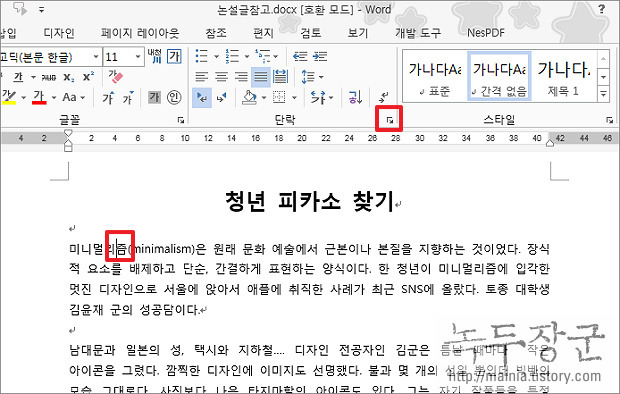Customize the Quick Access Toolbar dropdown
Viewport: 620px width, 394px height.
tap(42, 10)
